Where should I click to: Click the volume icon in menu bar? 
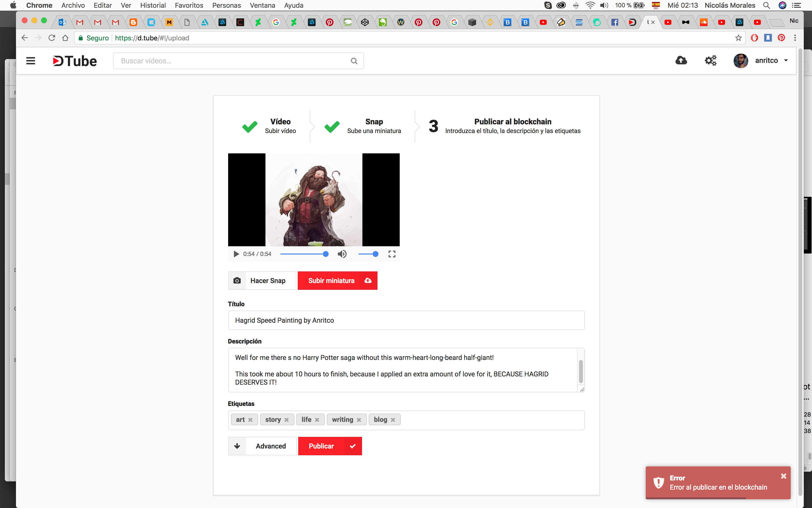[x=604, y=5]
